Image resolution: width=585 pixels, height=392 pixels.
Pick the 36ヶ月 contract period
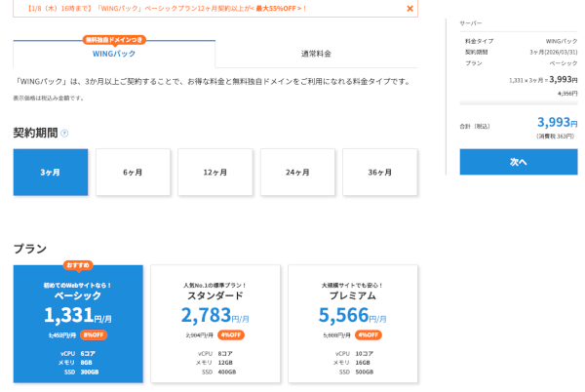(x=379, y=172)
